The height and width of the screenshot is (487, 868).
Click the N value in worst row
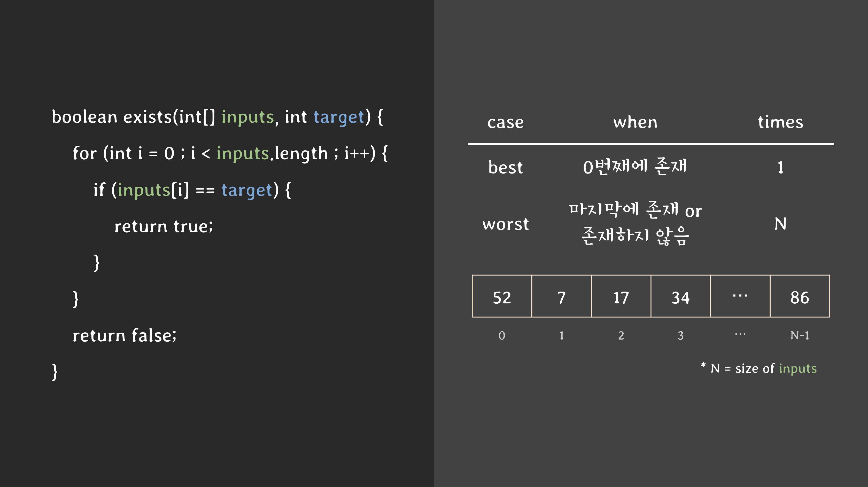(780, 224)
